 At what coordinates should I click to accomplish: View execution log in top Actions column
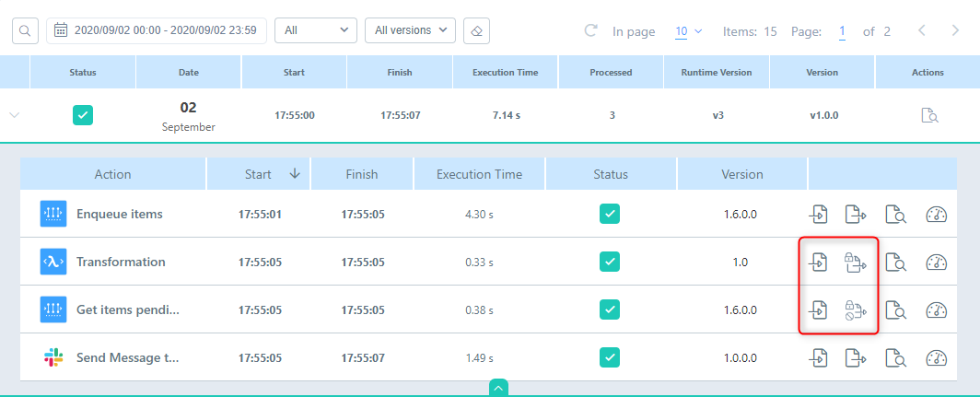(x=929, y=116)
